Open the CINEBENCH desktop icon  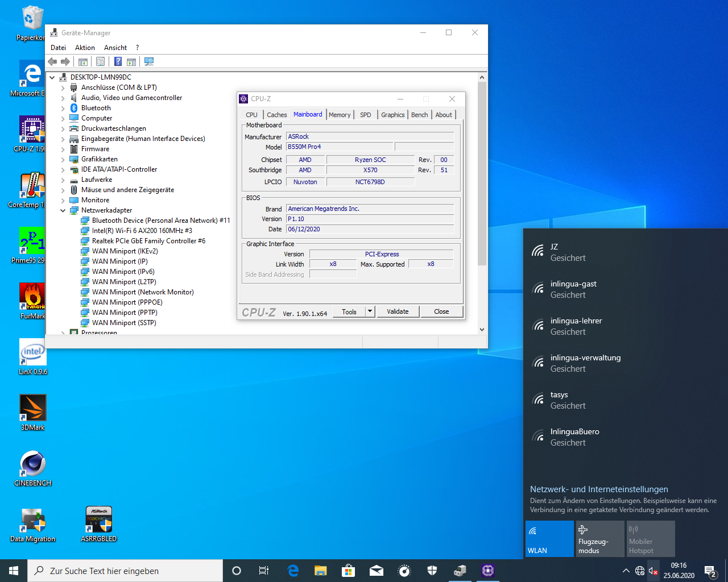pyautogui.click(x=32, y=468)
